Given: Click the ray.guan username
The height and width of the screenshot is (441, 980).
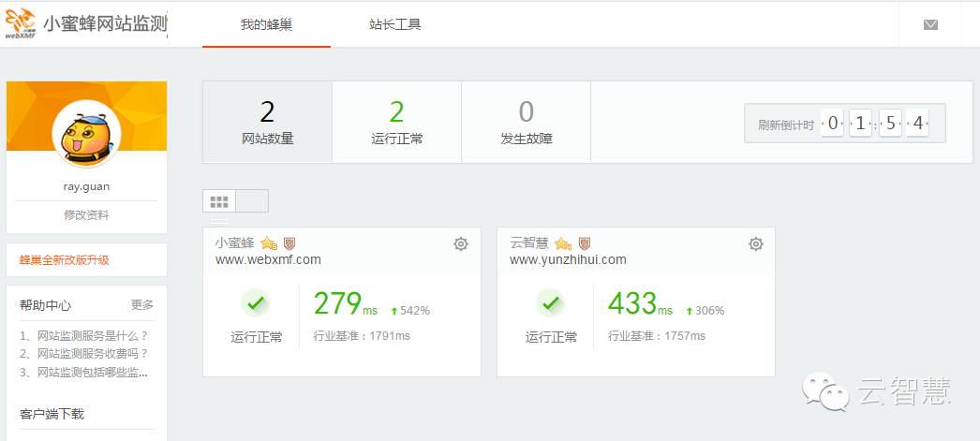Looking at the screenshot, I should coord(86,186).
